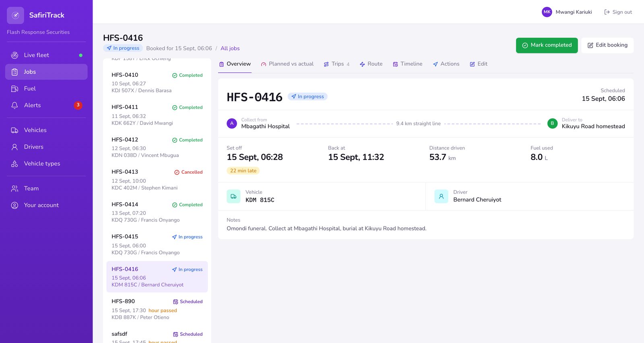The image size is (644, 343).
Task: Open job HFS-0411 in list
Action: coord(157,115)
